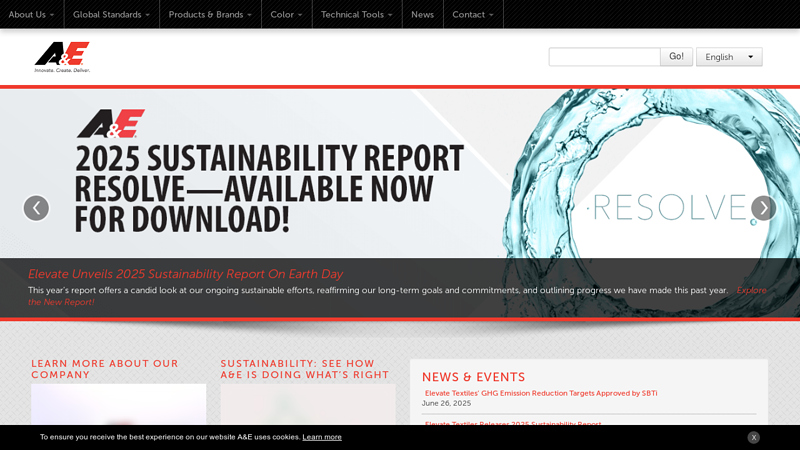Click Learn more in cookie banner
800x450 pixels.
tap(322, 437)
